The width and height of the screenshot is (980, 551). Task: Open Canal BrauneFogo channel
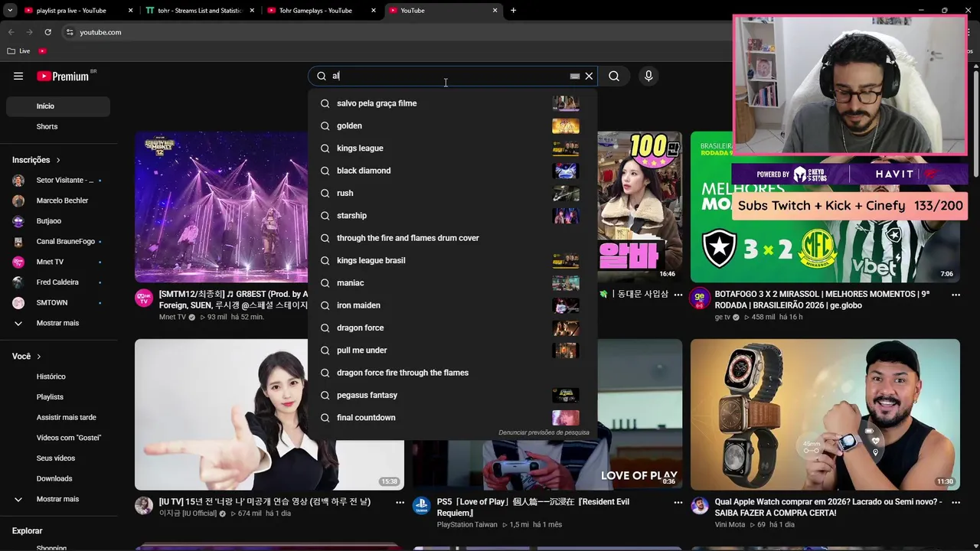click(58, 242)
